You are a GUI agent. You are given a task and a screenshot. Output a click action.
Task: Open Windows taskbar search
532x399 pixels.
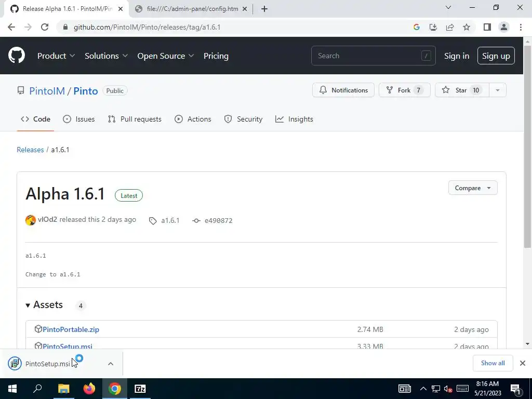pos(37,389)
